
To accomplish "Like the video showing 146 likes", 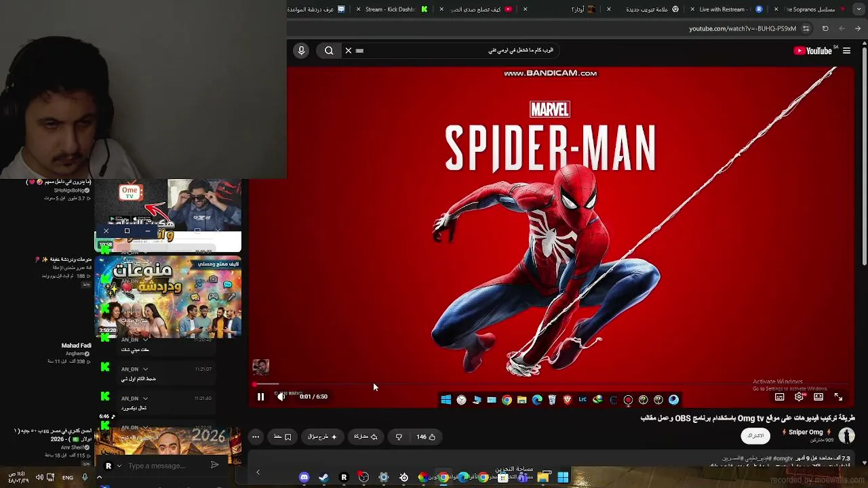I will (x=426, y=437).
